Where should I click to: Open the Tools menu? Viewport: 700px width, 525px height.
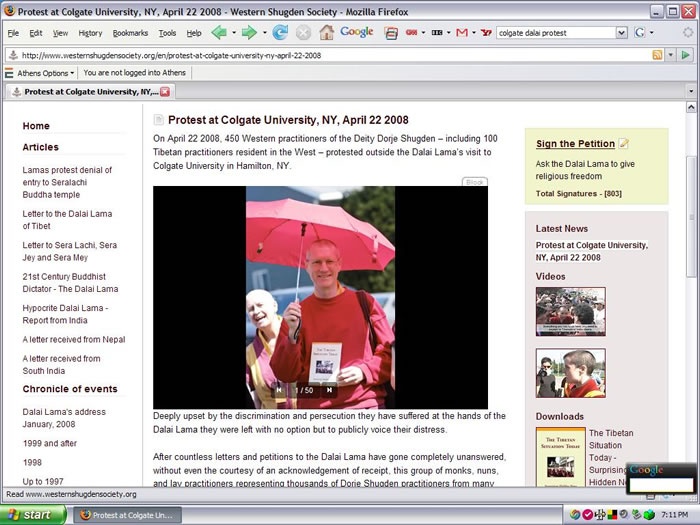pyautogui.click(x=167, y=33)
